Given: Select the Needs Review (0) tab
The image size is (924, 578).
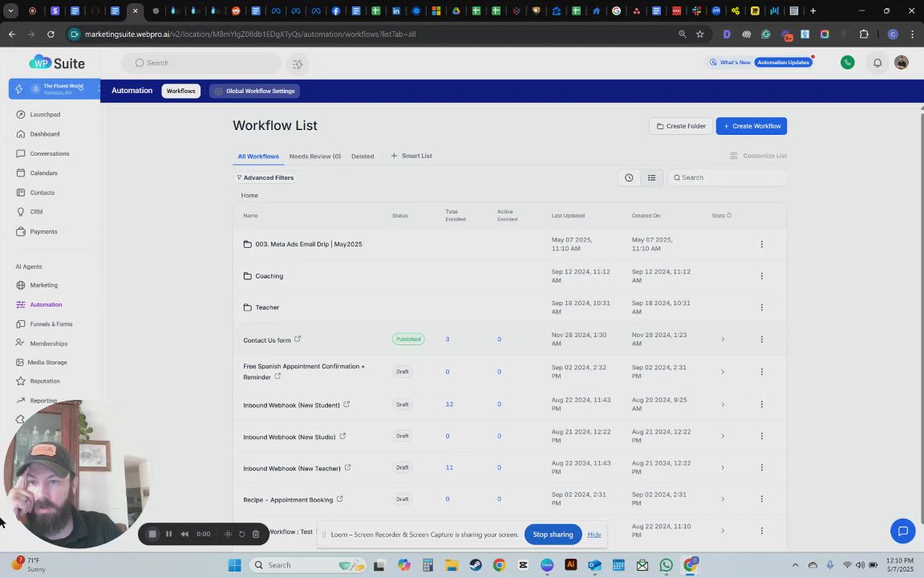Looking at the screenshot, I should point(314,157).
